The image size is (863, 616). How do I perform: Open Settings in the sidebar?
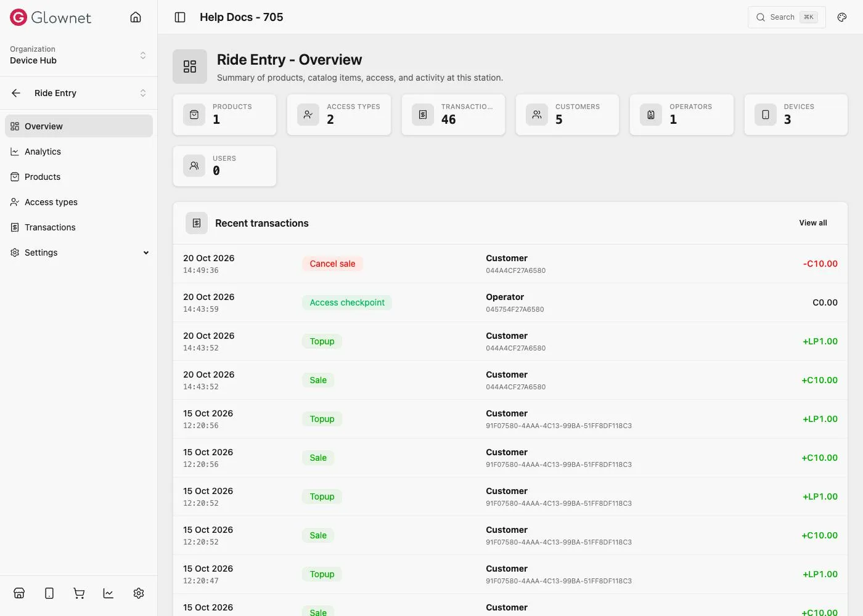tap(79, 253)
